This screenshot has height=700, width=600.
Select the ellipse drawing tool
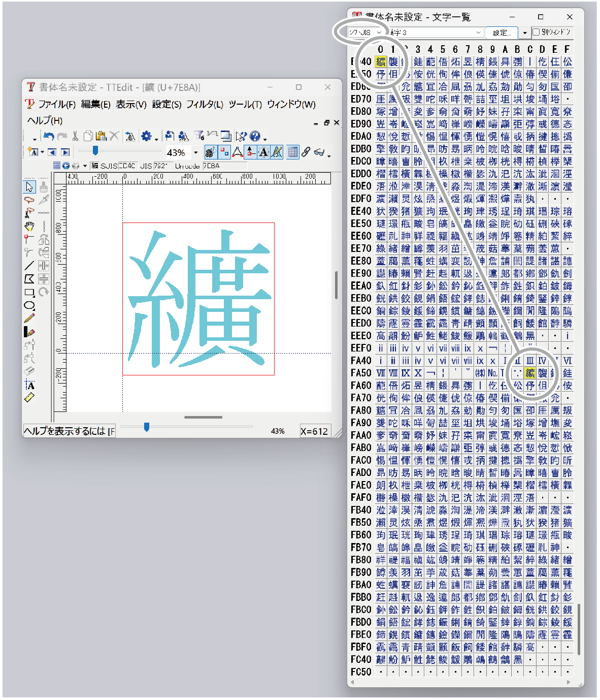pos(29,305)
